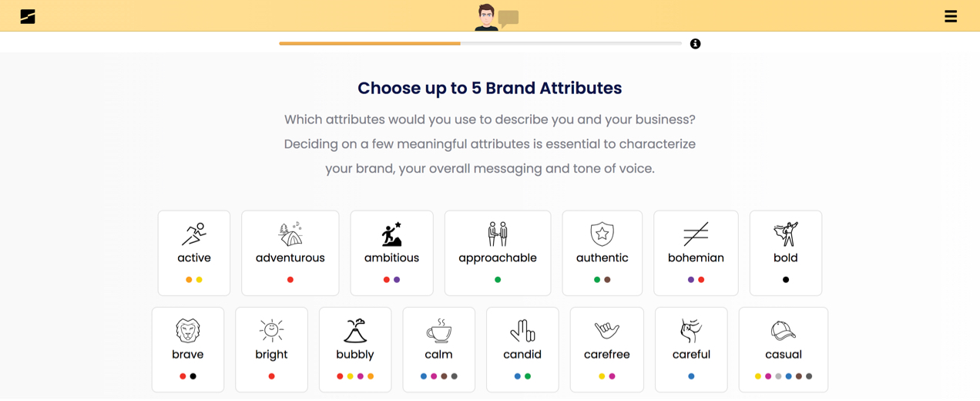Click the info icon beside progress bar

(x=695, y=44)
